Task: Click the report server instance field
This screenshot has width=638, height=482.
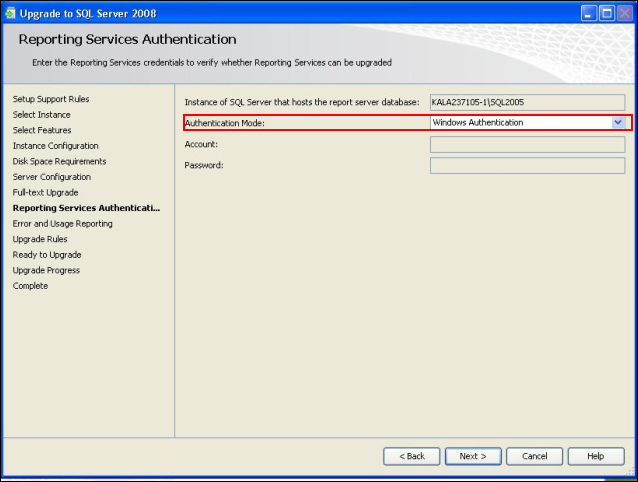Action: click(527, 102)
